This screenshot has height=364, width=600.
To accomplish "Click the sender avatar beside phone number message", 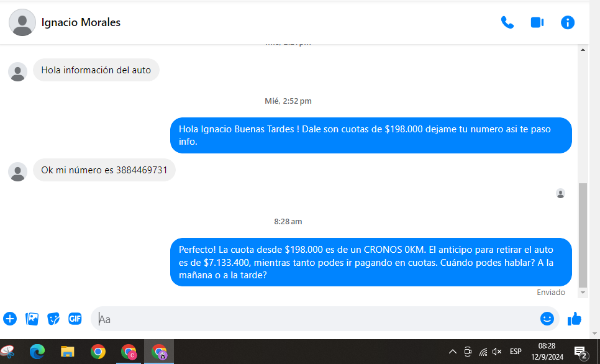I will pyautogui.click(x=17, y=171).
